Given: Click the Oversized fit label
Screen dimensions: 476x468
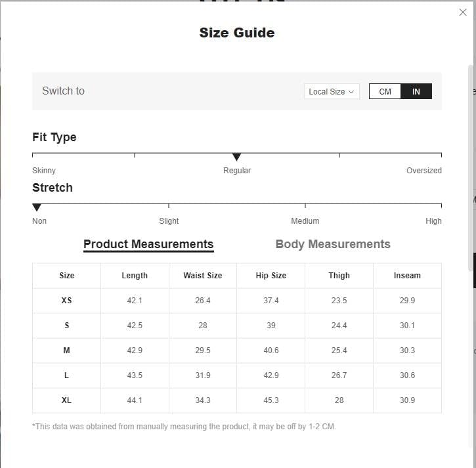Looking at the screenshot, I should (x=423, y=171).
